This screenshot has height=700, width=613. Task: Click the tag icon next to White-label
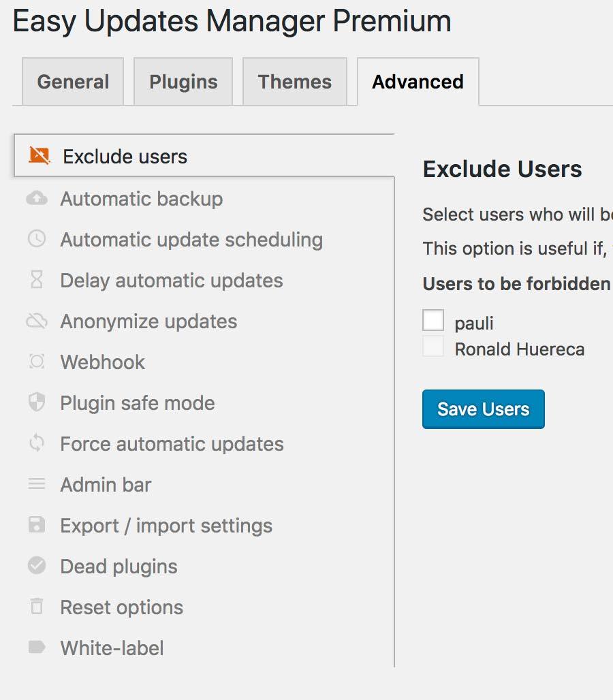pyautogui.click(x=36, y=648)
